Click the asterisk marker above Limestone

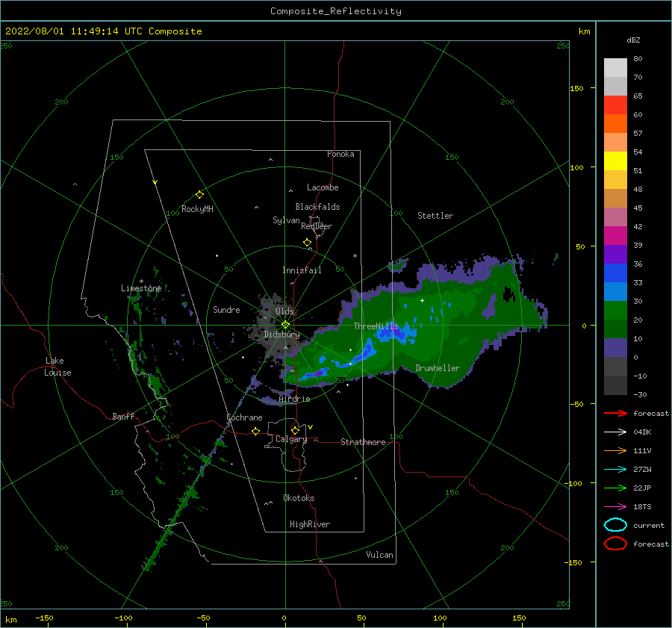(141, 282)
